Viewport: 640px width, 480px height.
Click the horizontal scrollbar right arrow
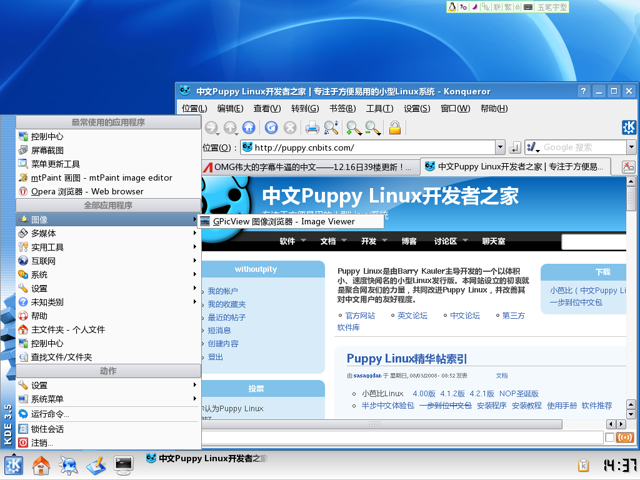[621, 424]
